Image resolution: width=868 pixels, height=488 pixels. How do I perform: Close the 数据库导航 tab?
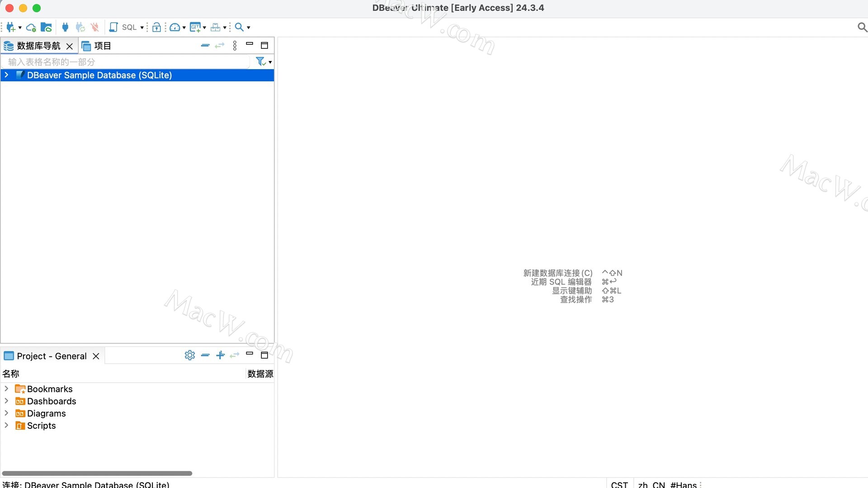coord(70,46)
